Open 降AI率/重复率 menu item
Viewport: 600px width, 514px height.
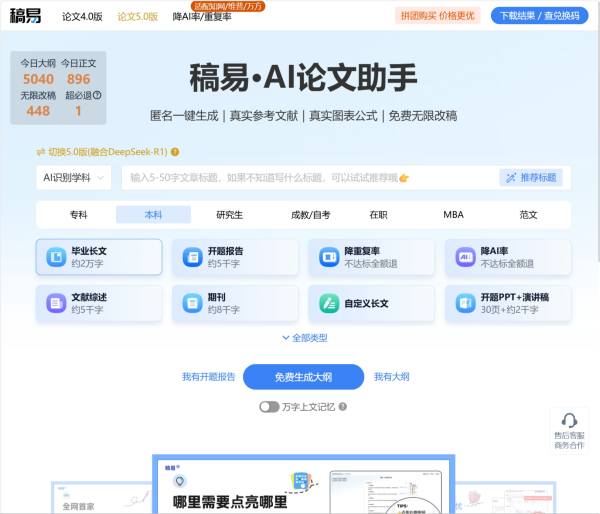pos(202,17)
